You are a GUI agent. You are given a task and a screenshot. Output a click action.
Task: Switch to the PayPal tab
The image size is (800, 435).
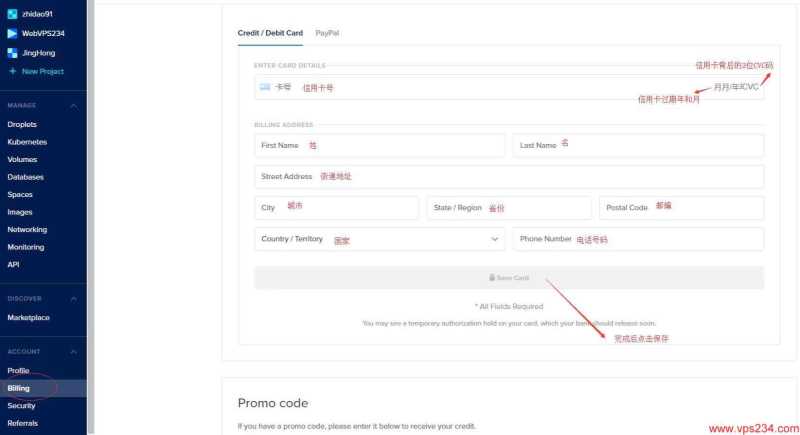(x=327, y=33)
